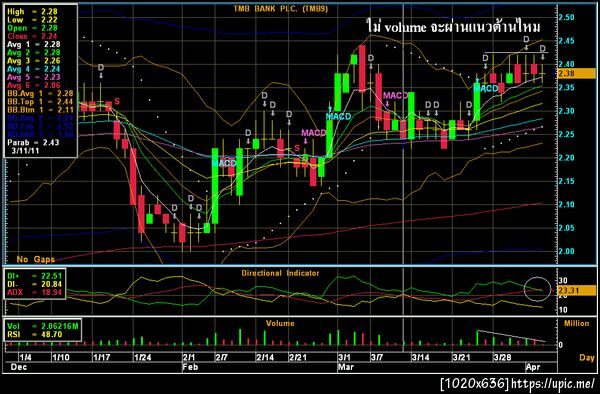Click the 3/14 date label

tap(420, 358)
